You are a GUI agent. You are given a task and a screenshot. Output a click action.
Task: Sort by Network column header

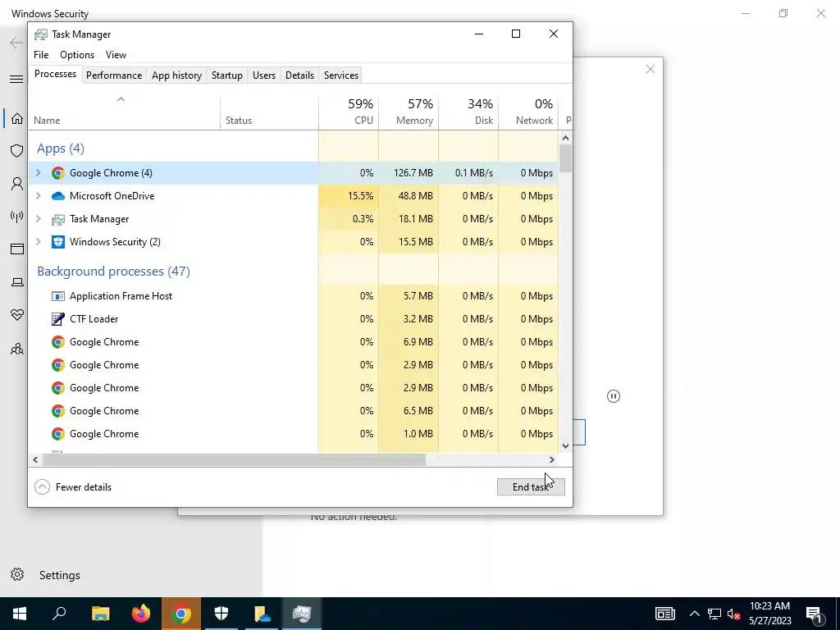[528, 112]
